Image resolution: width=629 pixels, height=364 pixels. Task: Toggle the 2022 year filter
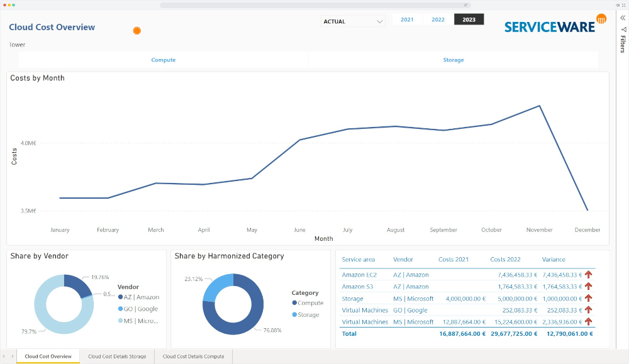[x=438, y=19]
